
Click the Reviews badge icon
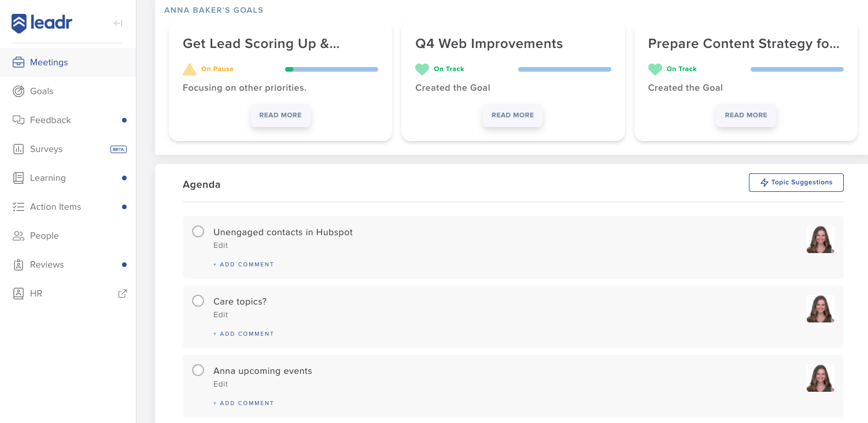pos(19,265)
